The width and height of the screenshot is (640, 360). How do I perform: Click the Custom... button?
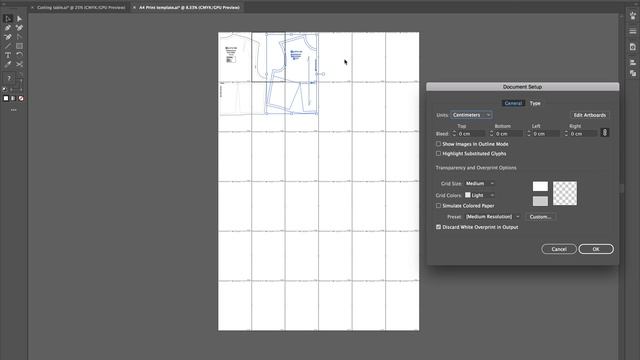click(540, 217)
